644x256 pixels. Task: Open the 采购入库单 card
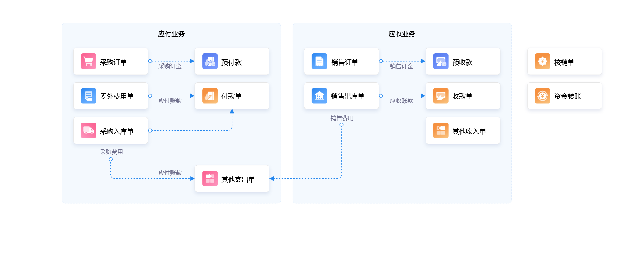tap(111, 130)
